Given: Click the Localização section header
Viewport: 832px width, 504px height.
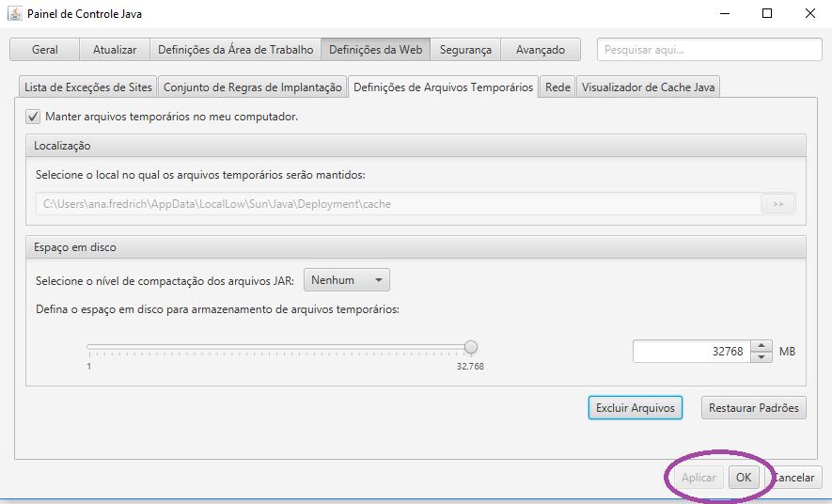Looking at the screenshot, I should click(x=416, y=146).
